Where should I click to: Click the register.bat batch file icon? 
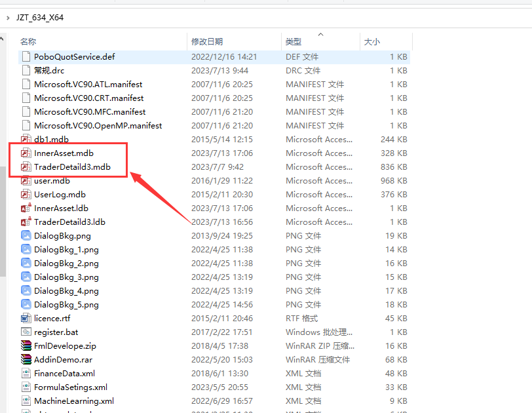click(x=26, y=332)
